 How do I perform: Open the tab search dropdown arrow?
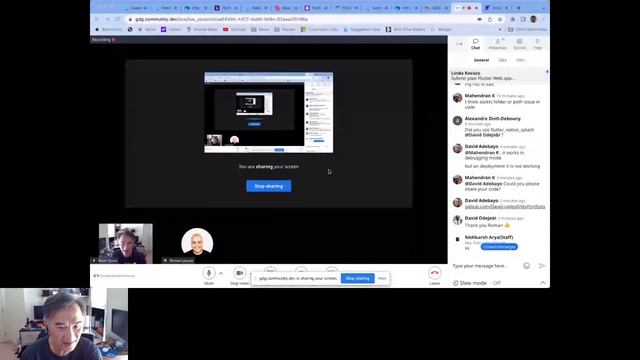coord(544,8)
